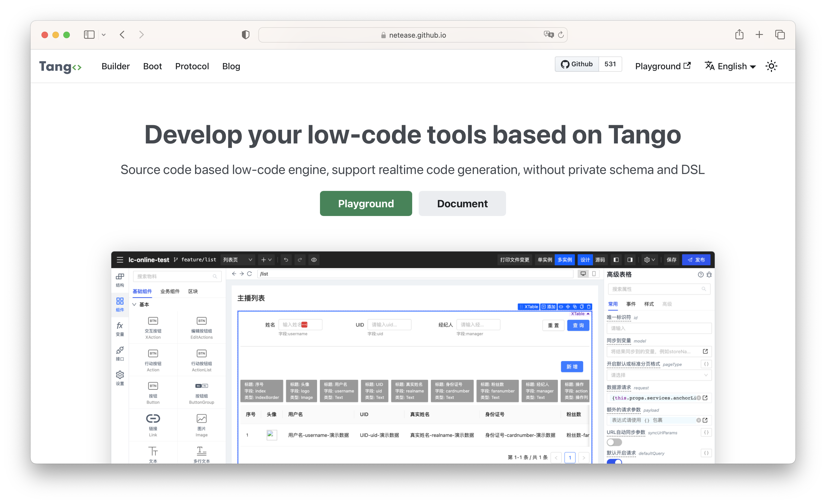
Task: Toggle light/dark mode sun icon
Action: tap(771, 66)
